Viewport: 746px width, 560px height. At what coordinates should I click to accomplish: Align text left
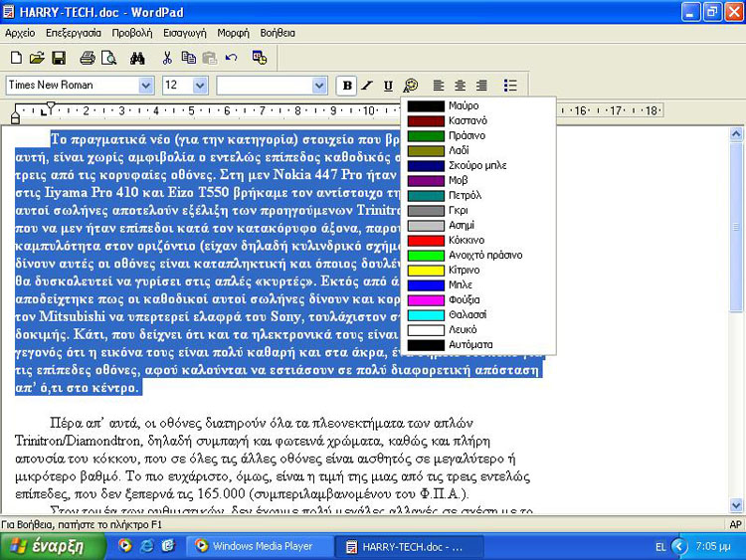(x=439, y=86)
